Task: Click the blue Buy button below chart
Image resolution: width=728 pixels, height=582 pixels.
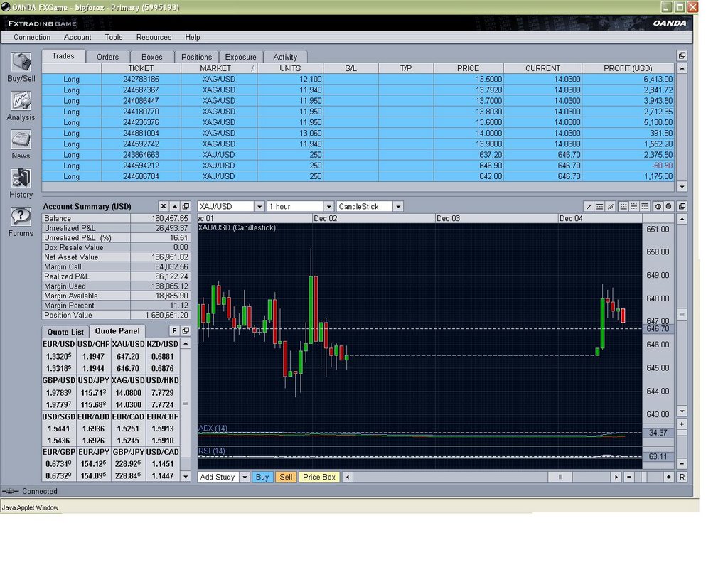Action: (262, 477)
